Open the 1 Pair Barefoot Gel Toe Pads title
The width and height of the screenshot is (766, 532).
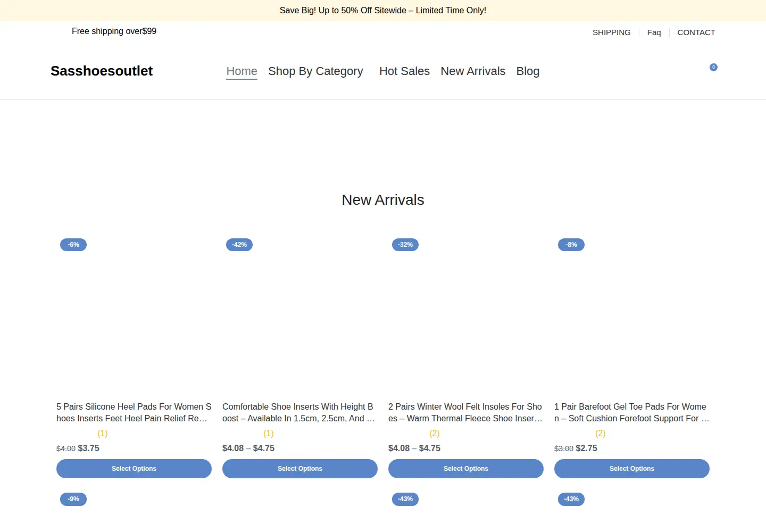click(x=632, y=412)
